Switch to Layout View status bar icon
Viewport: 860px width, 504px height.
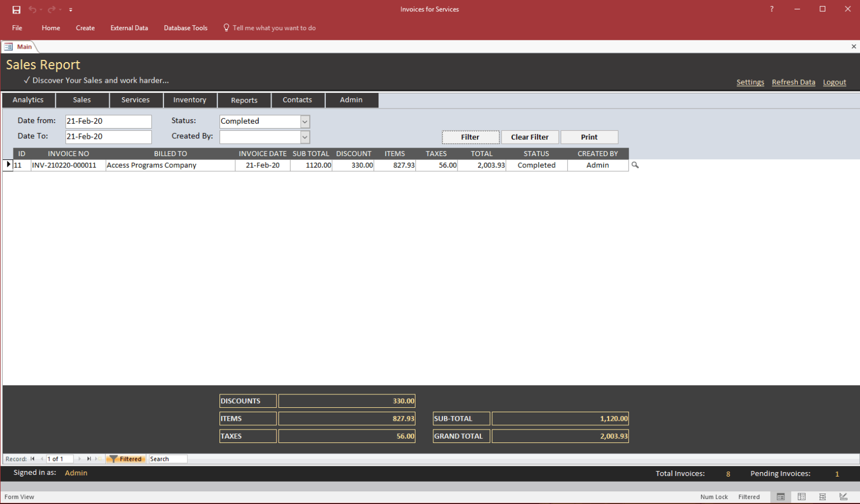(x=822, y=497)
